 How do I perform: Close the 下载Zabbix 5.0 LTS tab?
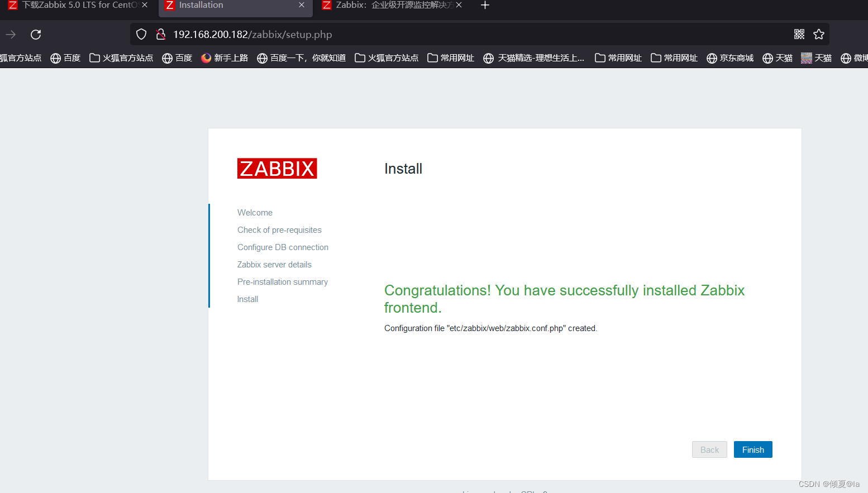pyautogui.click(x=145, y=5)
